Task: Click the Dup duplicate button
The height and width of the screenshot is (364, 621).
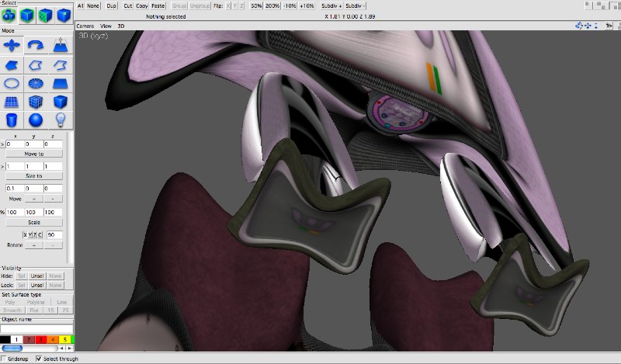Action: click(111, 6)
